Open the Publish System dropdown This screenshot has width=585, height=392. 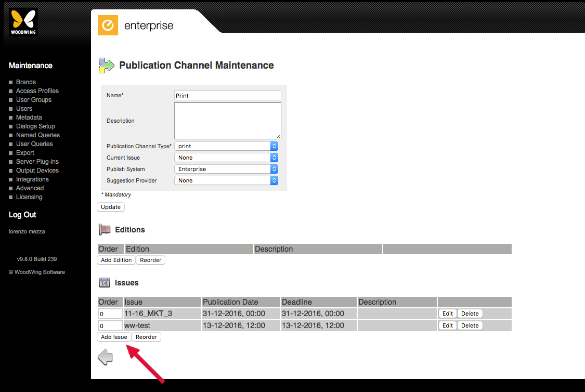click(x=226, y=169)
